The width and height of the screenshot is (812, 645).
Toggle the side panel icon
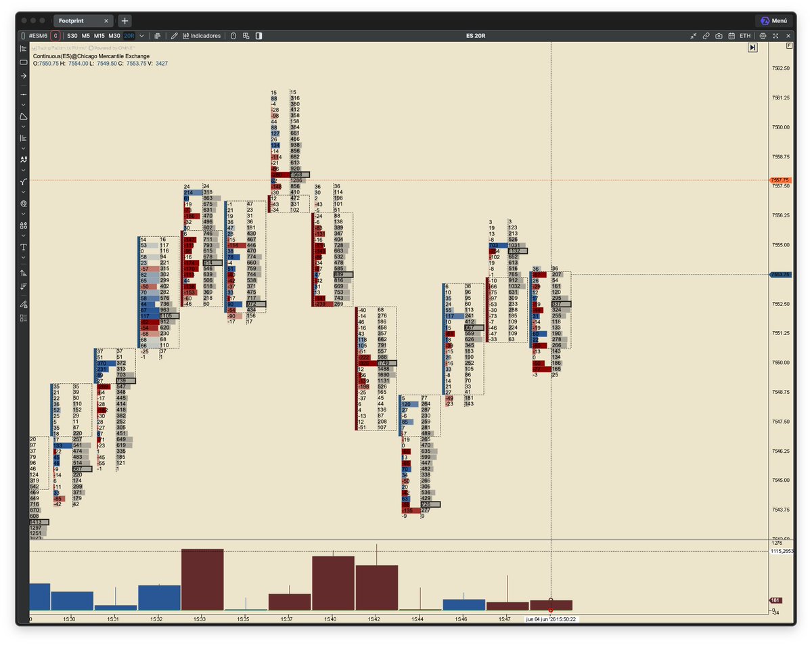point(258,36)
